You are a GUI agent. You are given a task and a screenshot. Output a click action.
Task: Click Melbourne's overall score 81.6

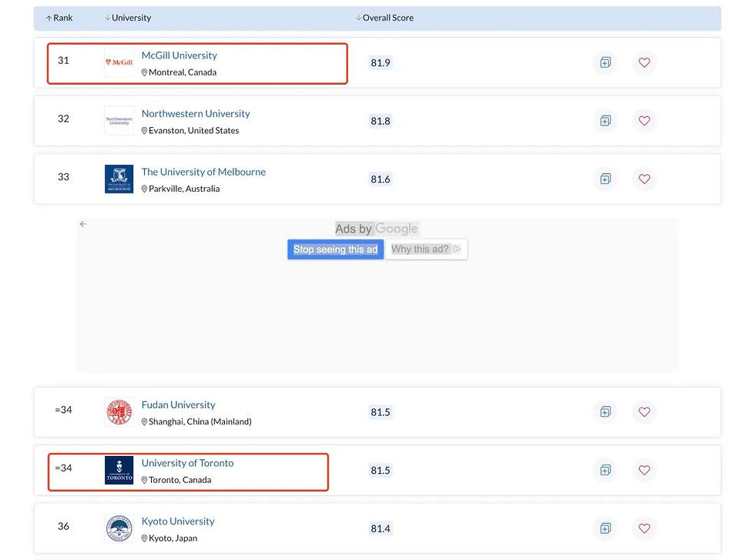click(381, 179)
